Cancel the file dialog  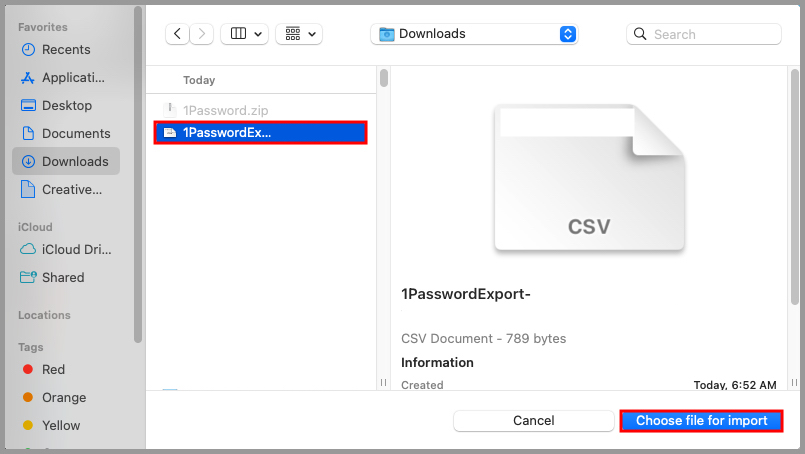click(x=533, y=421)
